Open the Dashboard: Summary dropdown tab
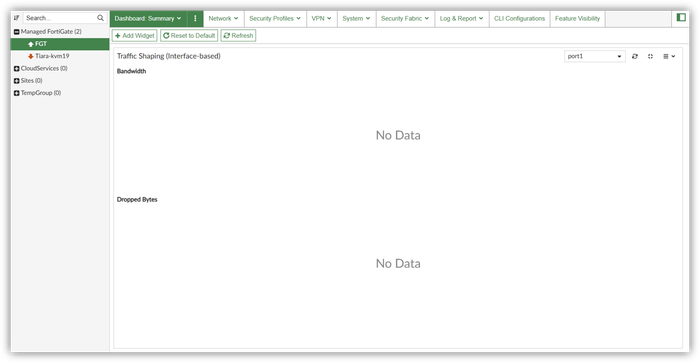The height and width of the screenshot is (363, 700). pyautogui.click(x=148, y=18)
